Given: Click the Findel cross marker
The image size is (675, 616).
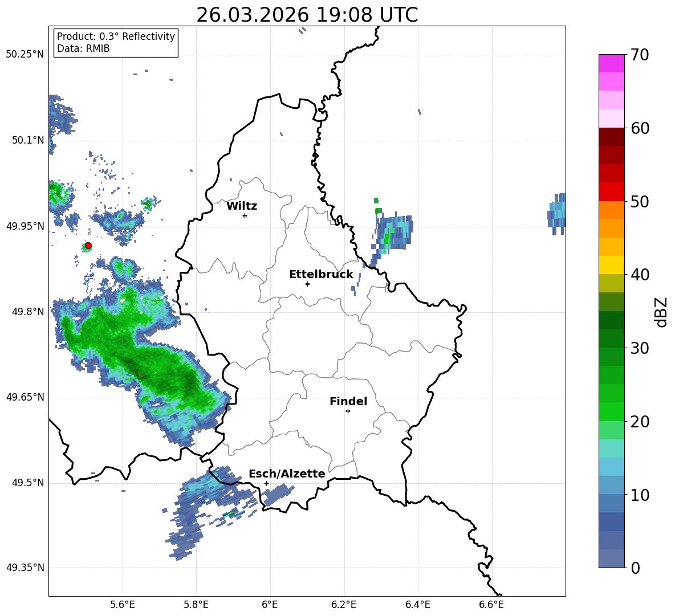Looking at the screenshot, I should tap(348, 411).
